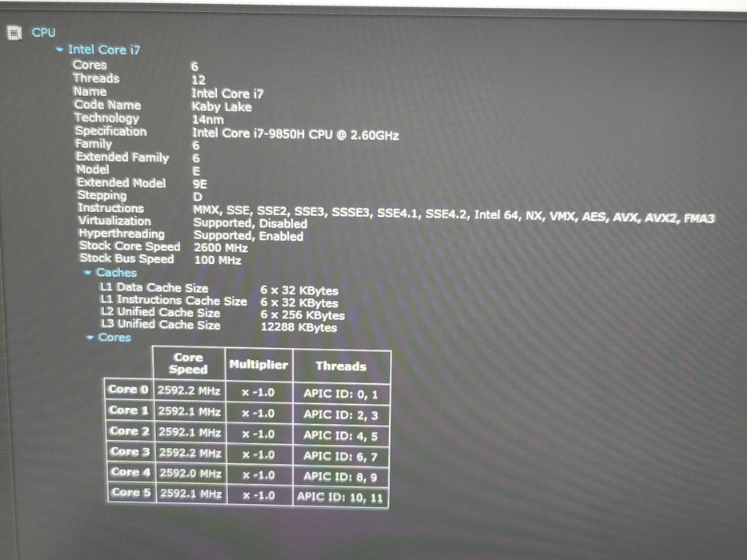The height and width of the screenshot is (560, 747).
Task: Select the Core 0 row header
Action: (x=129, y=390)
